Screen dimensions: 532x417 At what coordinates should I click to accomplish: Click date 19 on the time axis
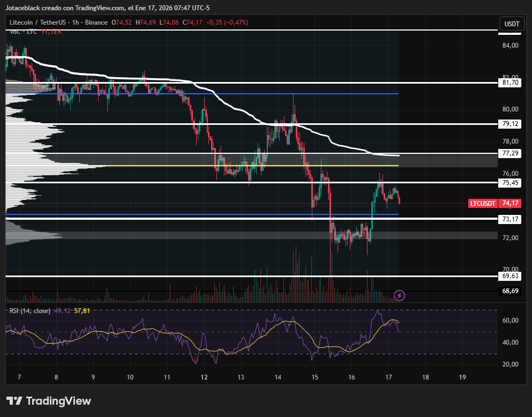(462, 377)
